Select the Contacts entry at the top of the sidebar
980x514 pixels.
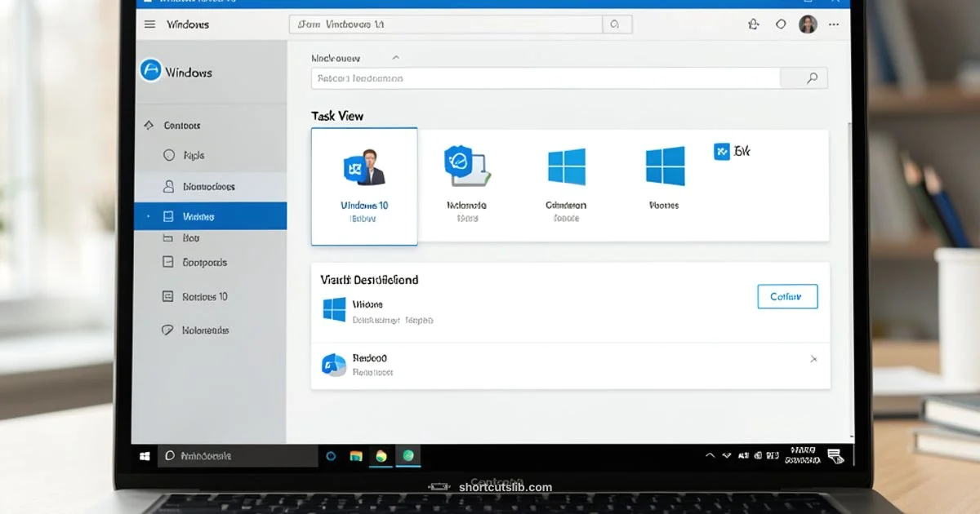184,125
